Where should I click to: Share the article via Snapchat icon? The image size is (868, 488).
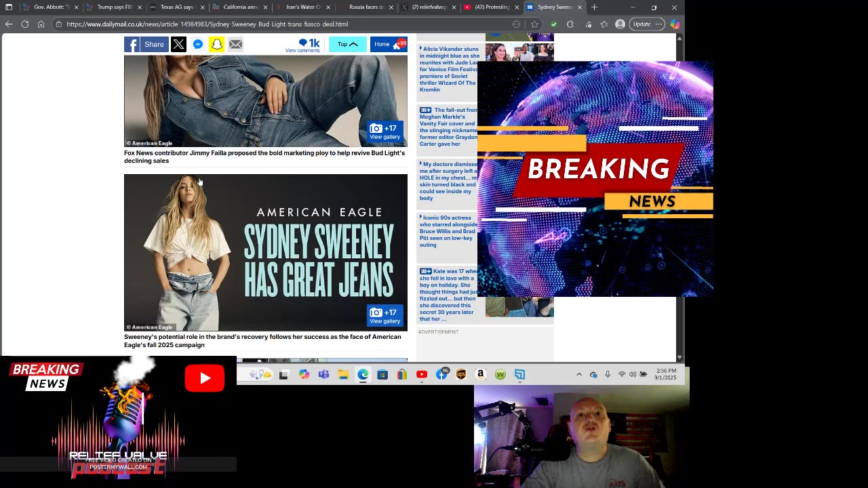point(216,44)
